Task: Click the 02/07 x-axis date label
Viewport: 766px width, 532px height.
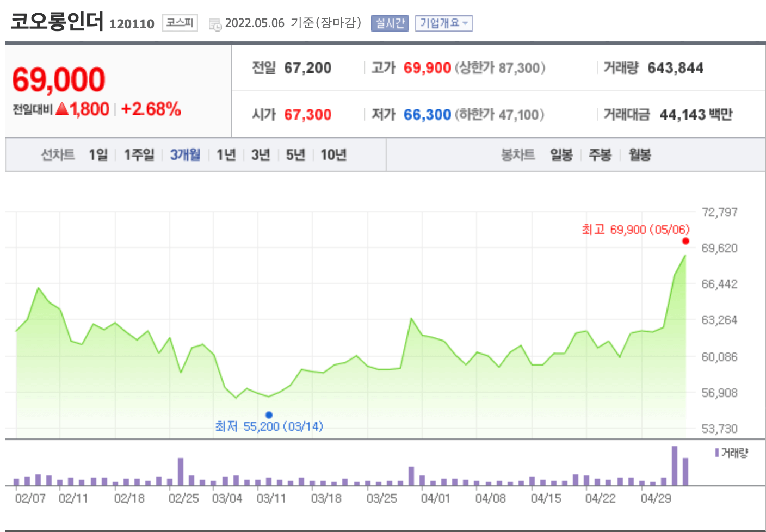Action: tap(30, 498)
